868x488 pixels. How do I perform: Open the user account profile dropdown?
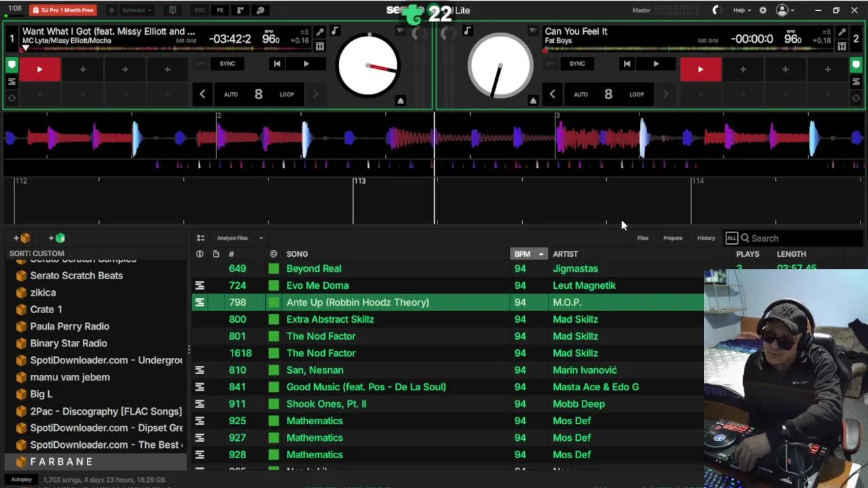point(785,10)
